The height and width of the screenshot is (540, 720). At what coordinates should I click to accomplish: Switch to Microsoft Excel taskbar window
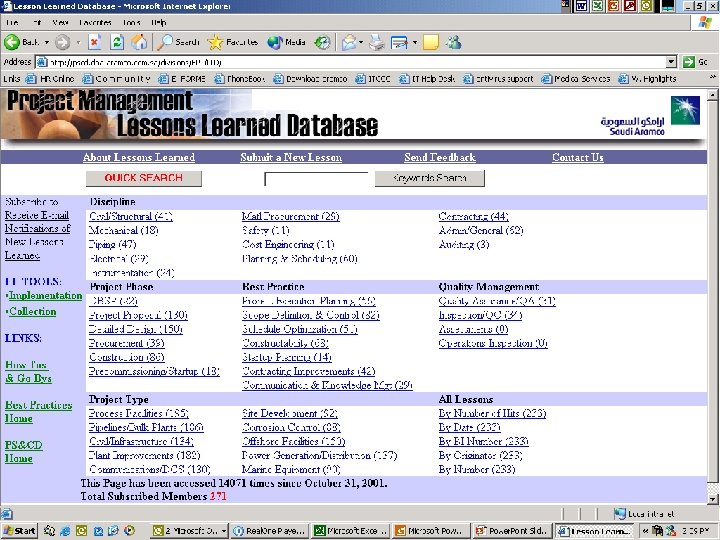350,531
